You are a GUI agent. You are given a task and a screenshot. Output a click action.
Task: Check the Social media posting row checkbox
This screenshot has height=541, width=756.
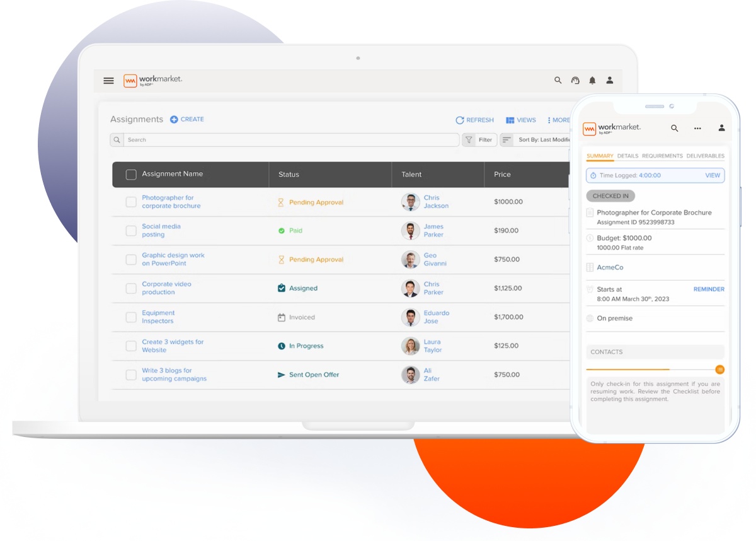pos(131,231)
